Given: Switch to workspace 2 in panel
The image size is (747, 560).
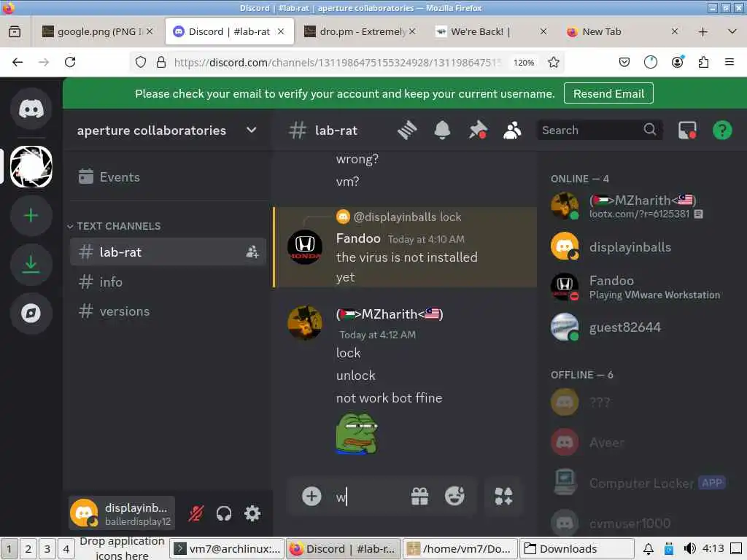Looking at the screenshot, I should pyautogui.click(x=28, y=548).
